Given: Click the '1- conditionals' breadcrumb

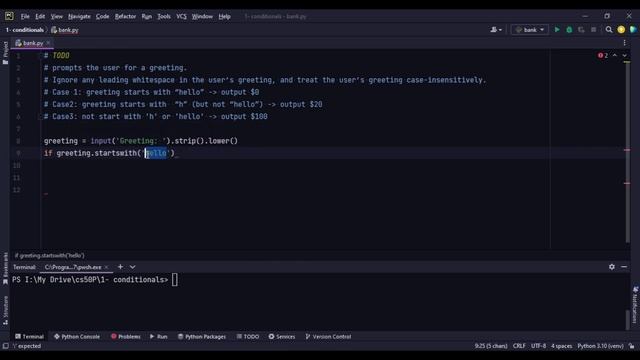Looking at the screenshot, I should tap(24, 30).
